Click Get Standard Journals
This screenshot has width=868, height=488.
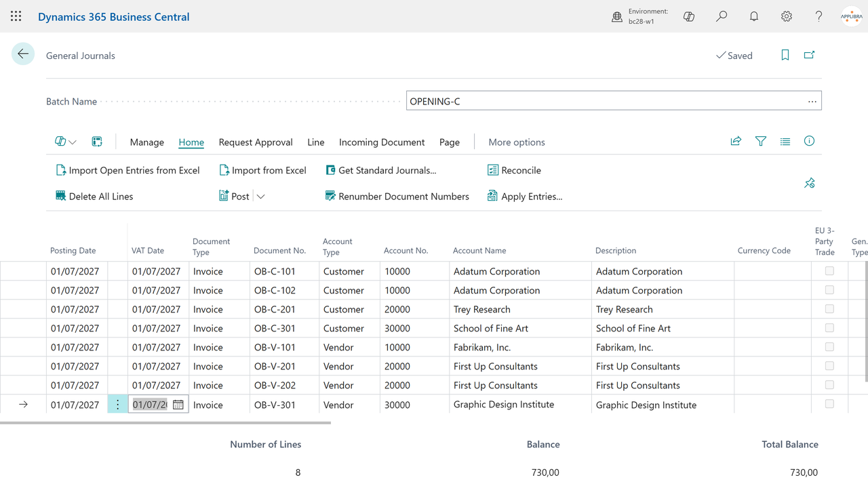380,170
